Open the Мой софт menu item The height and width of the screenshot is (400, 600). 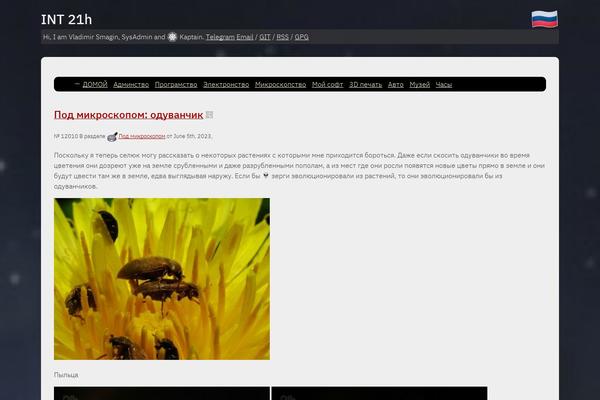328,85
